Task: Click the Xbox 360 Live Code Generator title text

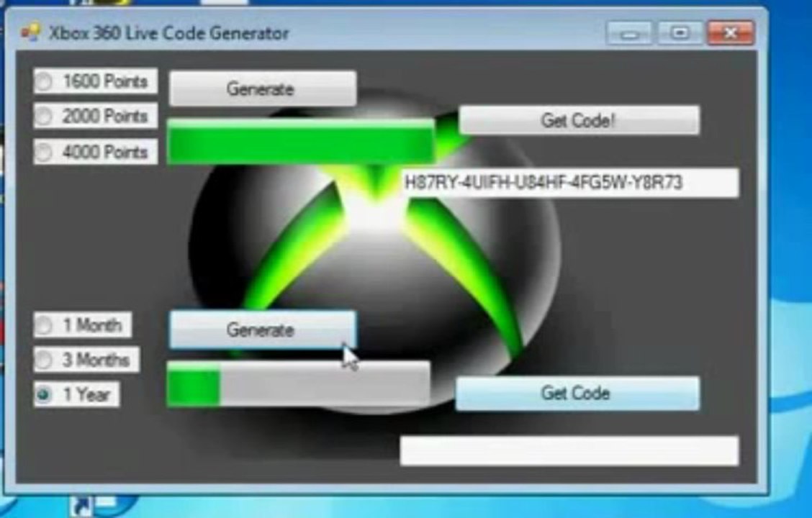Action: (x=169, y=33)
